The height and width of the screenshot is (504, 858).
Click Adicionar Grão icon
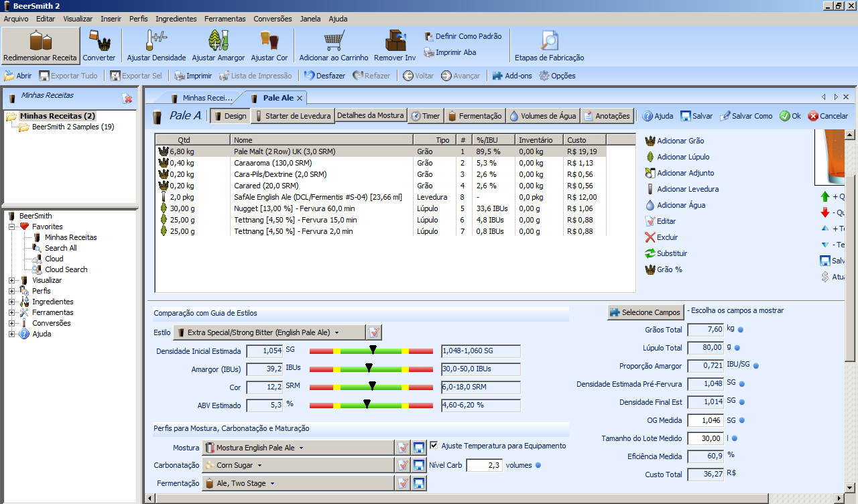coord(650,141)
